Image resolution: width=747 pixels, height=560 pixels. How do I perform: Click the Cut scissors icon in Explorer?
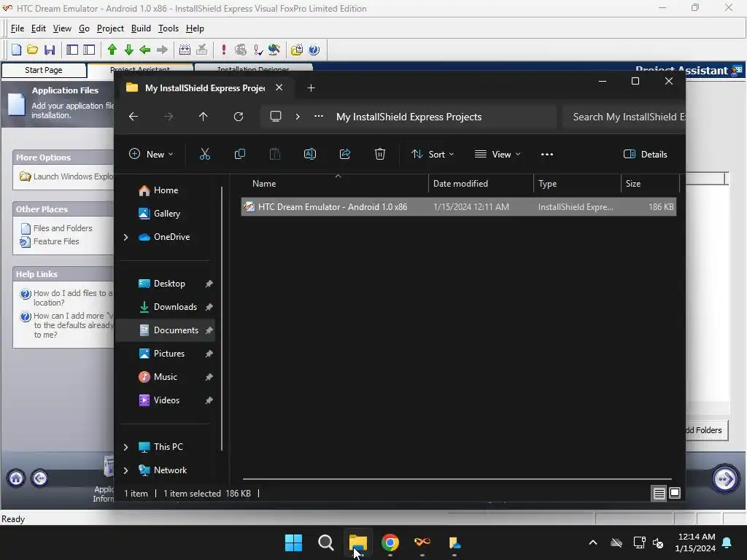tap(204, 154)
